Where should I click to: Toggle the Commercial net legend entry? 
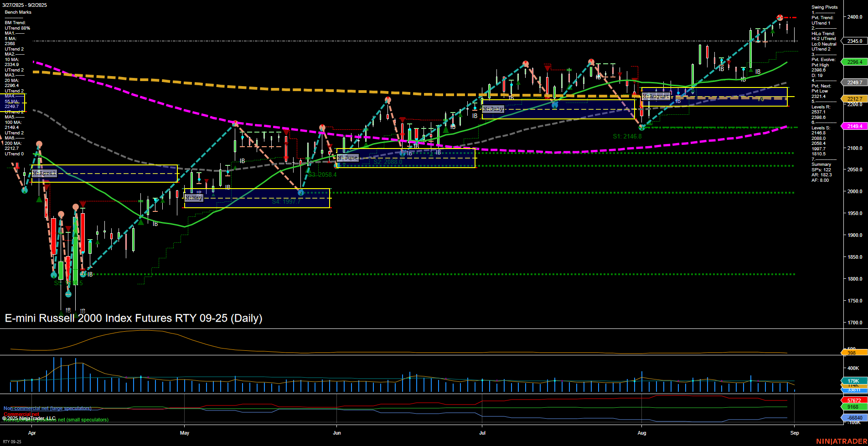point(21,415)
